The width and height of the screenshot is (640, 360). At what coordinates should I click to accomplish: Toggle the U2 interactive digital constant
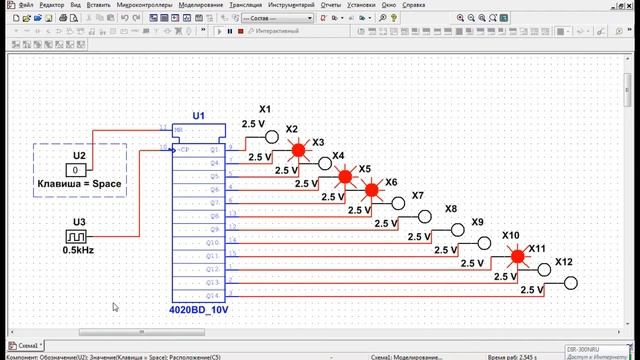coord(76,170)
